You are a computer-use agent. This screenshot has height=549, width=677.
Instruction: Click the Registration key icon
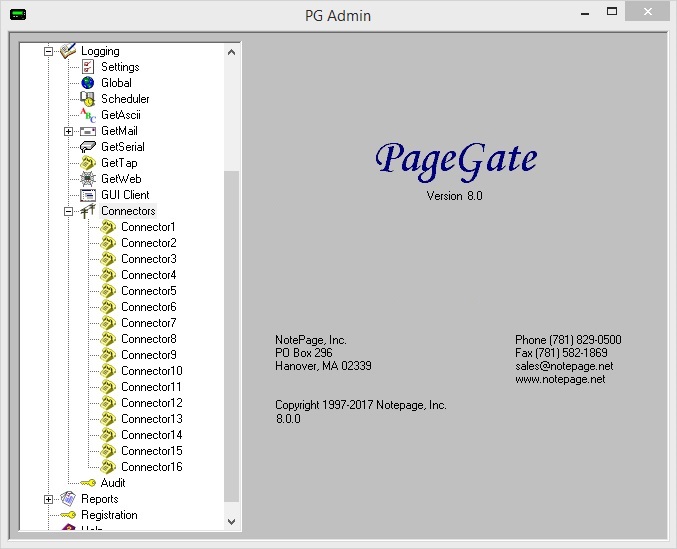68,515
